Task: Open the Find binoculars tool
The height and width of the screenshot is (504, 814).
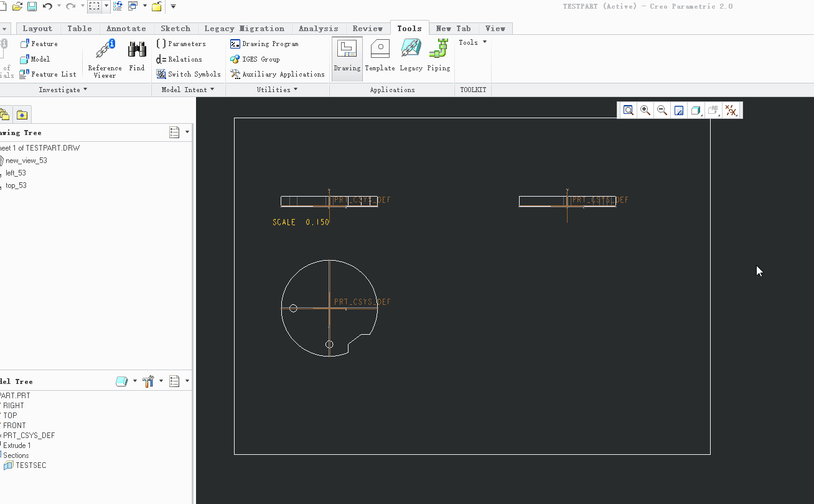Action: [x=137, y=57]
